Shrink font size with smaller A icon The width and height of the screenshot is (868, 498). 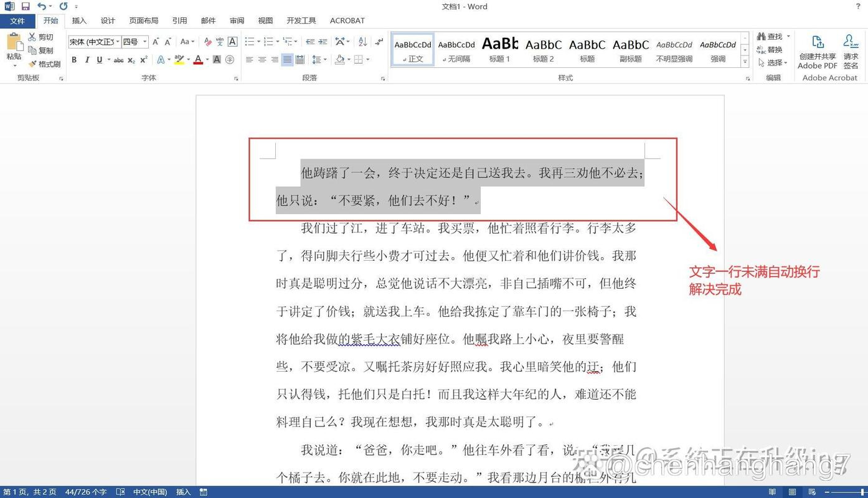click(x=167, y=42)
